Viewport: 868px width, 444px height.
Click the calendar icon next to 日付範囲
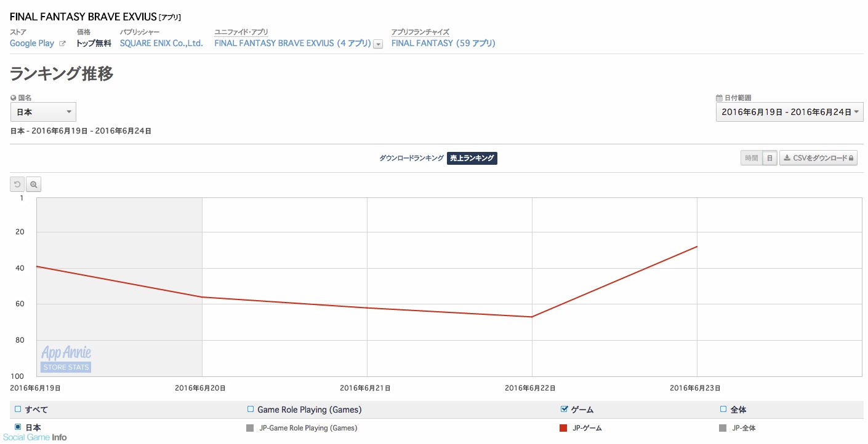click(719, 98)
